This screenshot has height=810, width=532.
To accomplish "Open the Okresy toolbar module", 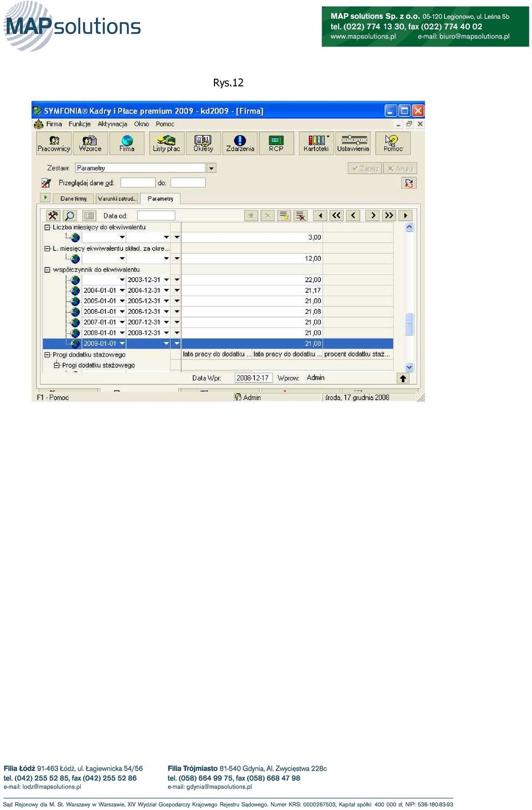I will click(x=203, y=142).
